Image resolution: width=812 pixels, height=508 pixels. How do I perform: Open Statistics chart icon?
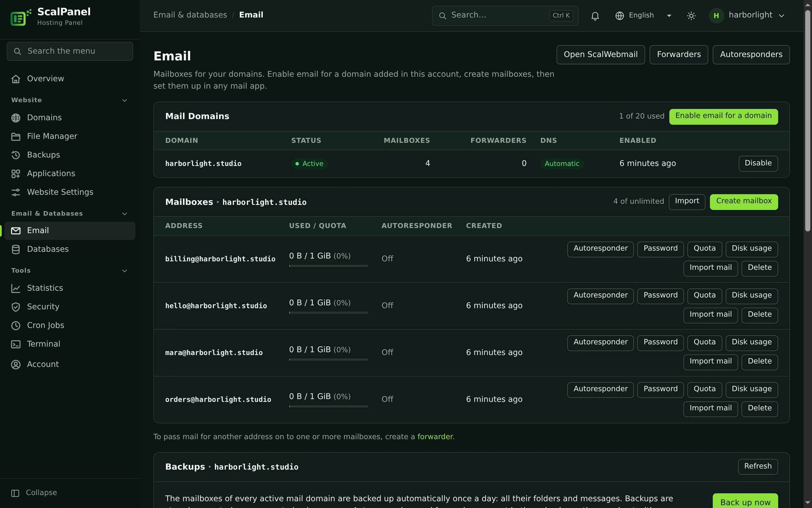16,288
